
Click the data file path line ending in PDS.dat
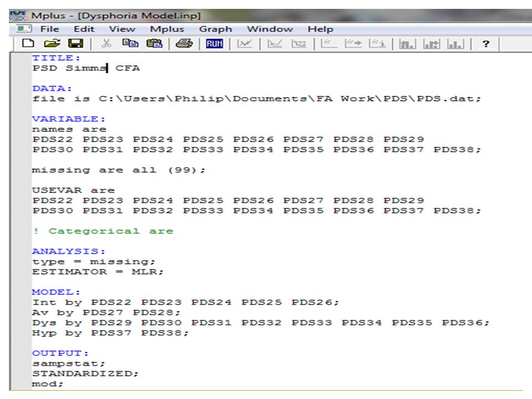point(257,99)
